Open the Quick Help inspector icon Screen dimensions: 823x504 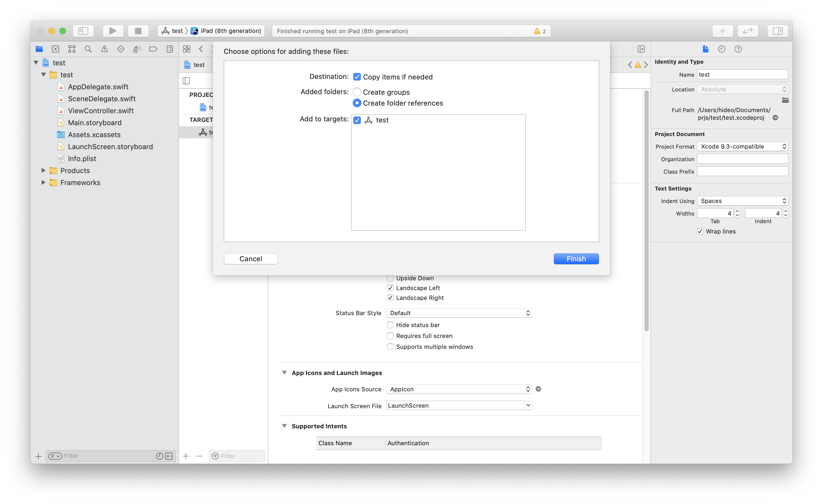738,49
